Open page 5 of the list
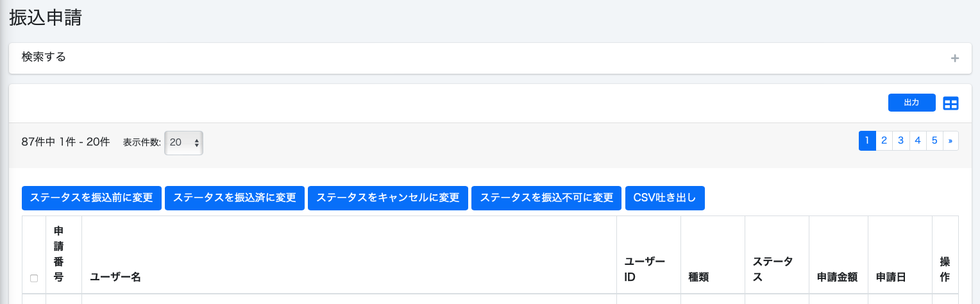Image resolution: width=980 pixels, height=304 pixels. coord(934,140)
